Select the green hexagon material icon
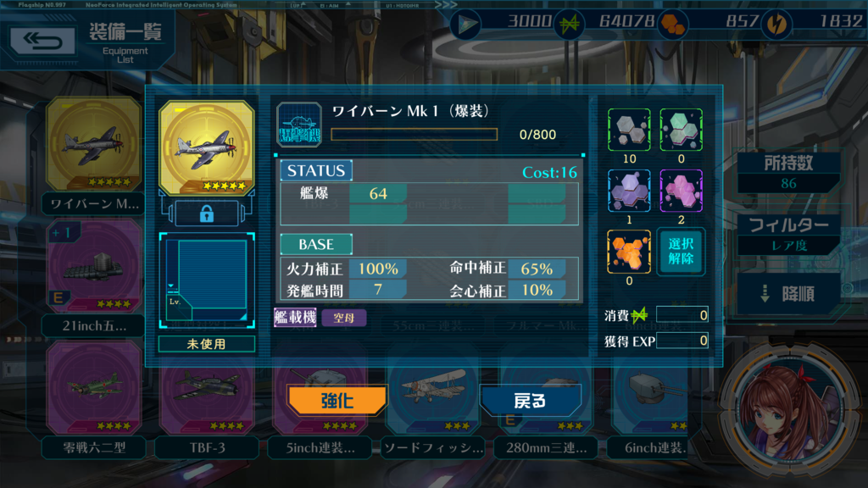 click(x=681, y=130)
